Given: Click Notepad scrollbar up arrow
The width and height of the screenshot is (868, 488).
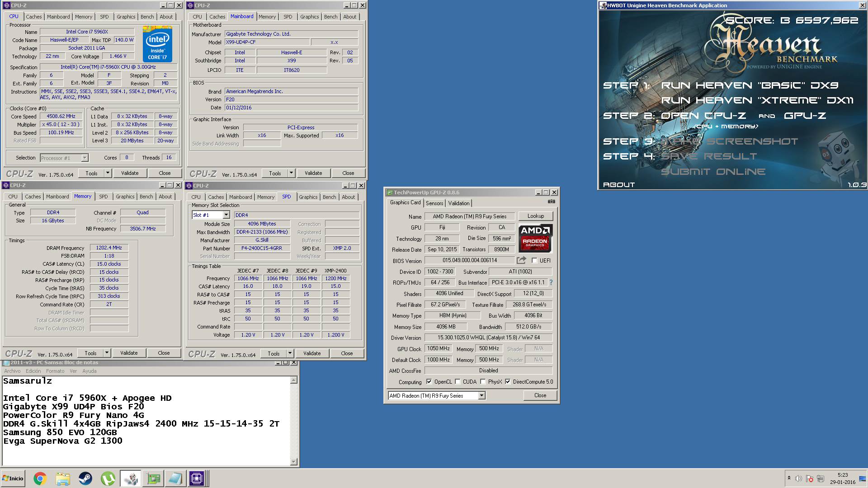Looking at the screenshot, I should click(294, 380).
